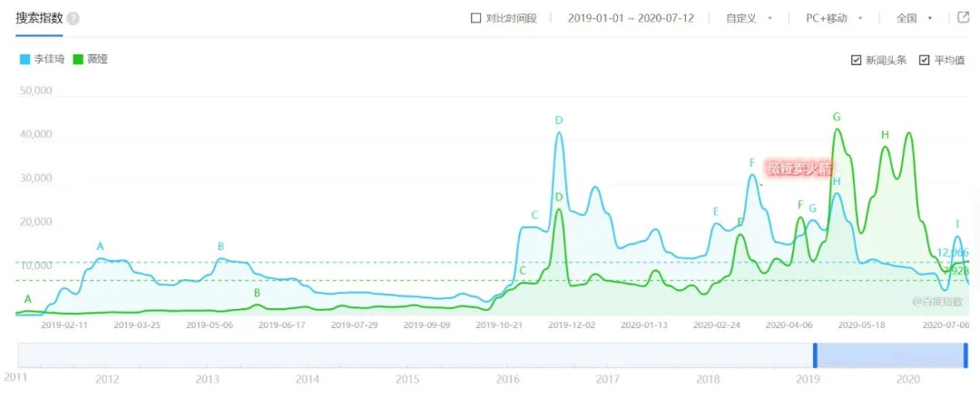Click the left handle of timeline range slider
This screenshot has width=980, height=397.
(815, 355)
